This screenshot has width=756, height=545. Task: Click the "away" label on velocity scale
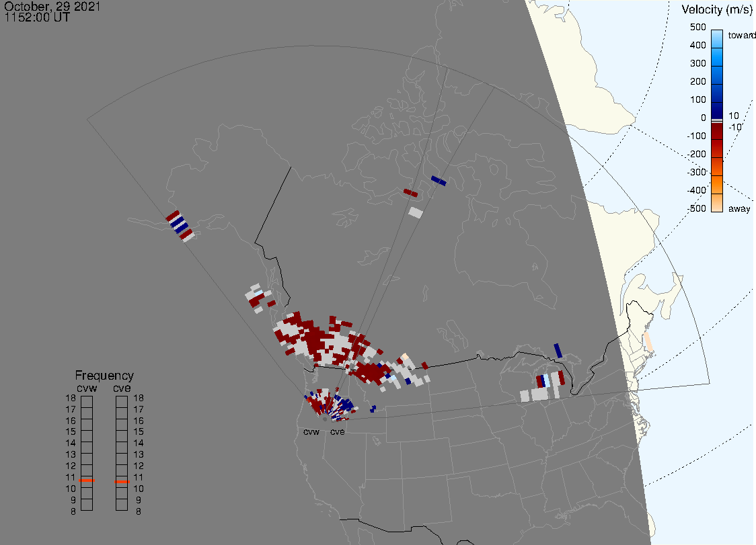pos(739,208)
